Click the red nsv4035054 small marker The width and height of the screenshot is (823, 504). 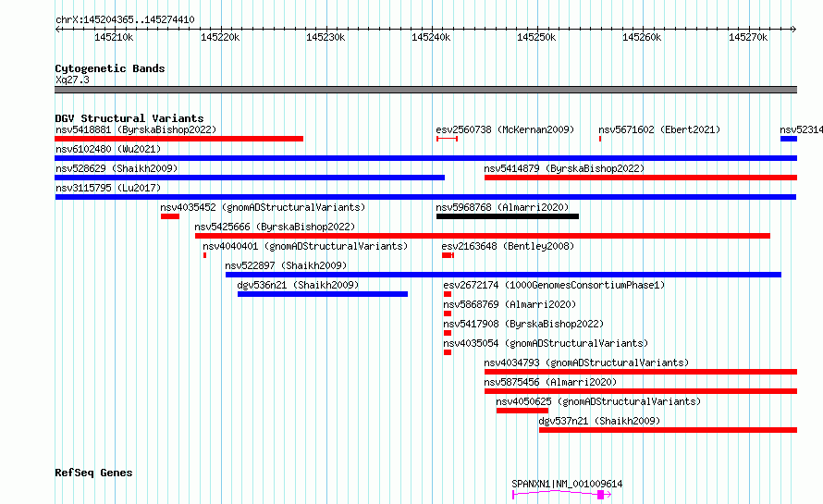(x=448, y=352)
